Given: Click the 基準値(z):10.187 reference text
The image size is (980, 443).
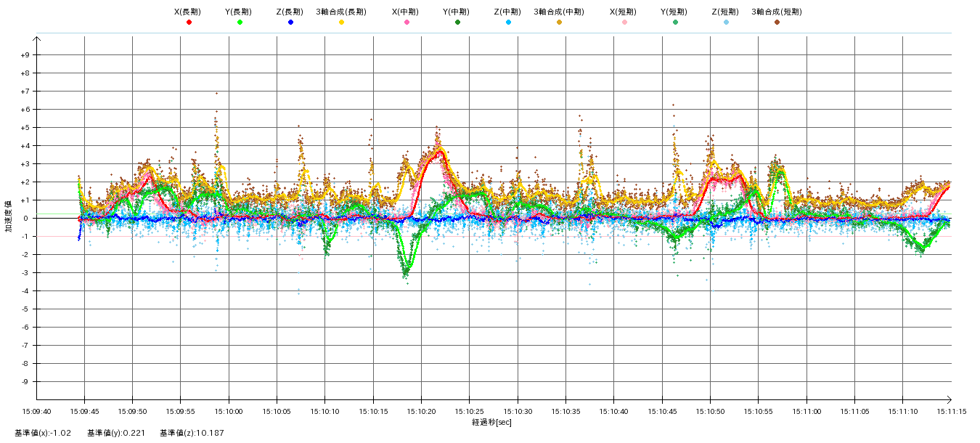Looking at the screenshot, I should pos(192,433).
